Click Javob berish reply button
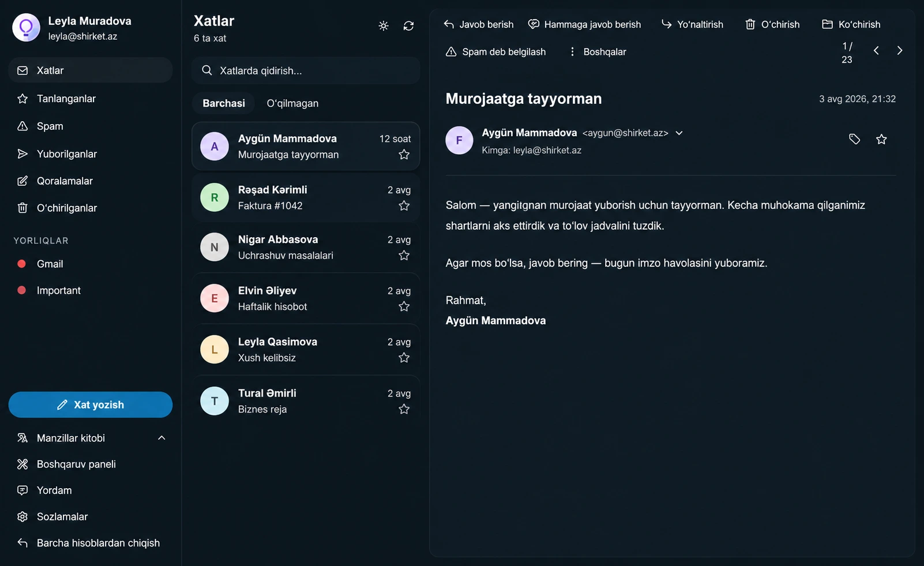This screenshot has width=924, height=566. (478, 24)
